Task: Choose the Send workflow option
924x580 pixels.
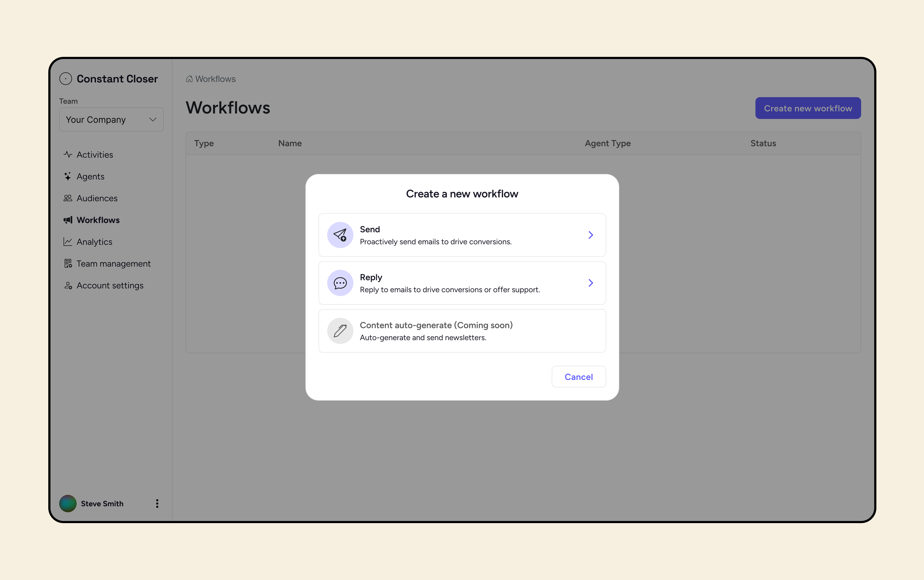Action: 462,235
